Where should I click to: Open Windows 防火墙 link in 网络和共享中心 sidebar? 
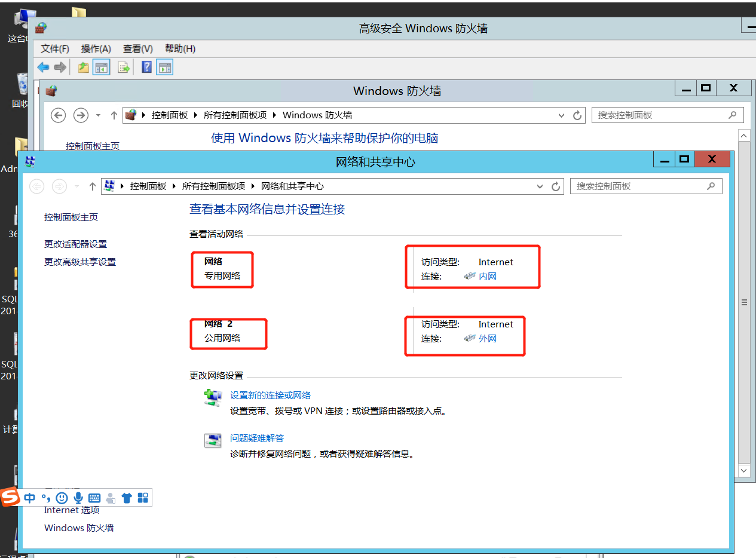coord(79,528)
